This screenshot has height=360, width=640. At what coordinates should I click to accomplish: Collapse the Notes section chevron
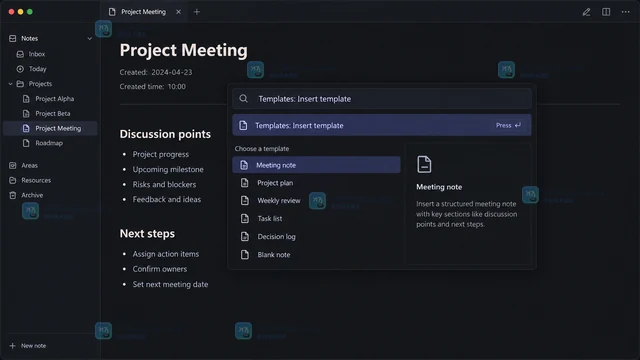[x=89, y=38]
